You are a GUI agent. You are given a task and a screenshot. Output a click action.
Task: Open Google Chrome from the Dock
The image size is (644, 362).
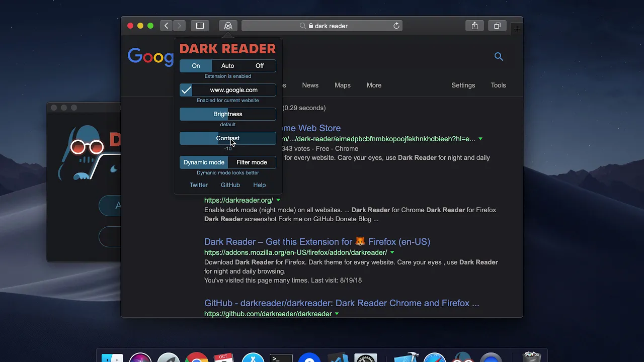point(197,358)
